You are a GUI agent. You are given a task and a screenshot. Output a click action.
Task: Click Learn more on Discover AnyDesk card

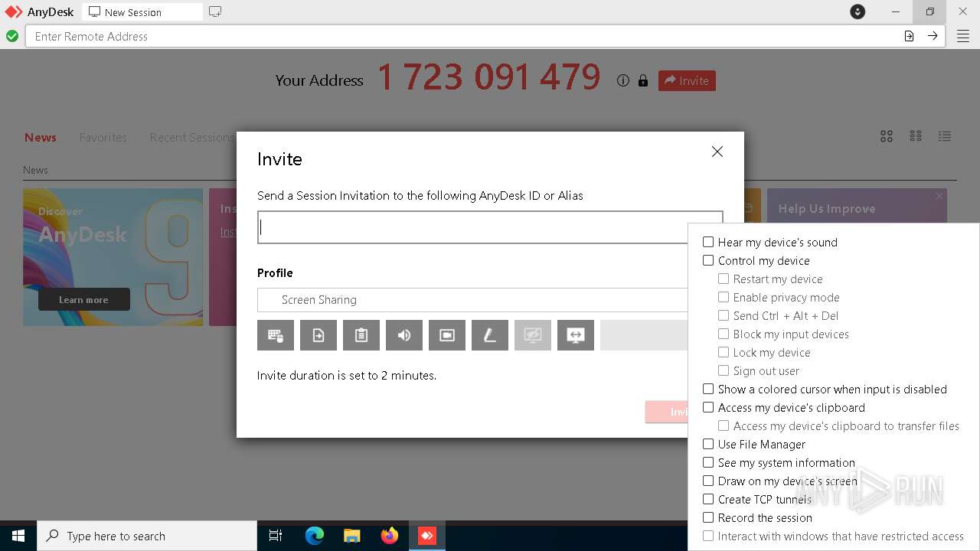[x=84, y=299]
